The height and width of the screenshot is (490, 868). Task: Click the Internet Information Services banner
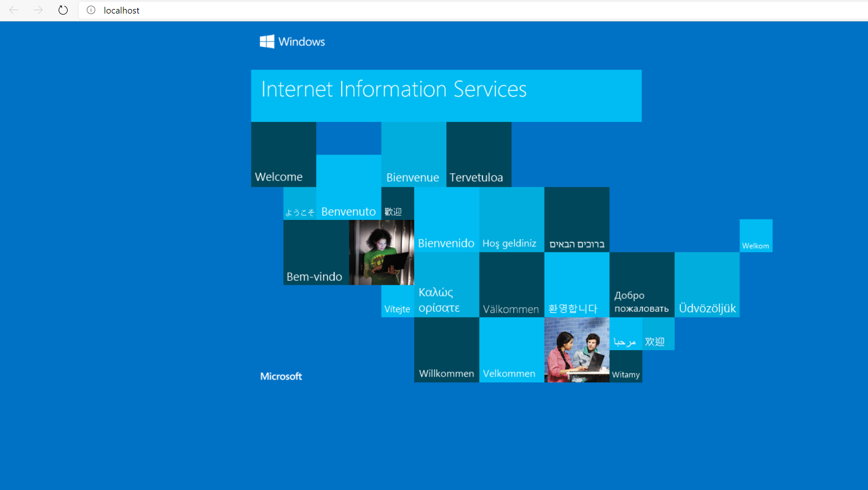pos(446,96)
